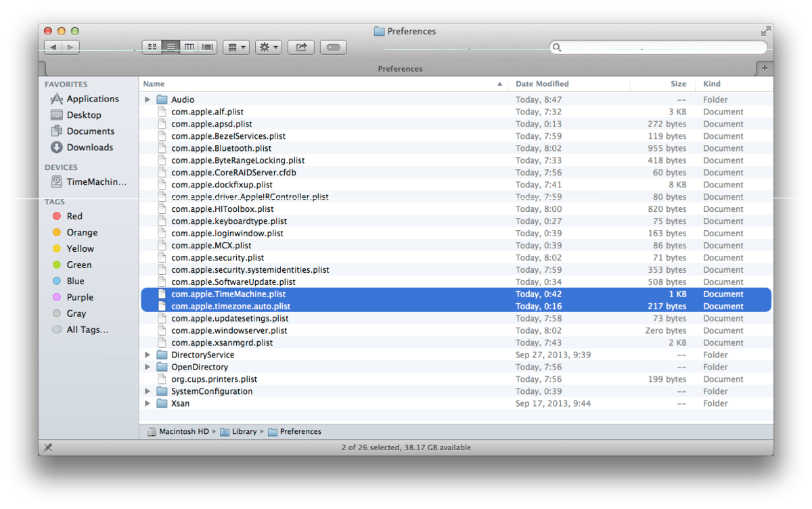Select the Audio folder row
812x509 pixels.
tap(456, 99)
